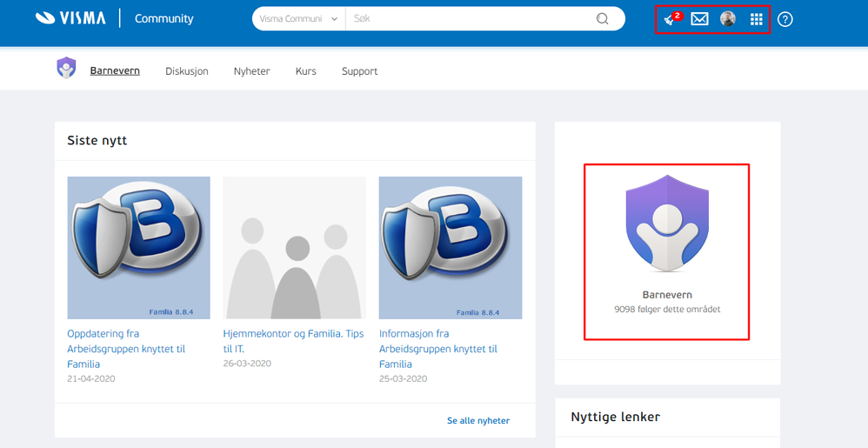Click the large Barnevern shield image

point(667,223)
